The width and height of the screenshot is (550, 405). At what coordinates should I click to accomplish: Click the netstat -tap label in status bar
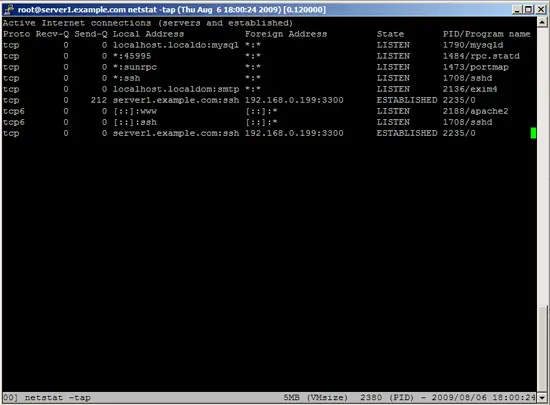point(58,398)
